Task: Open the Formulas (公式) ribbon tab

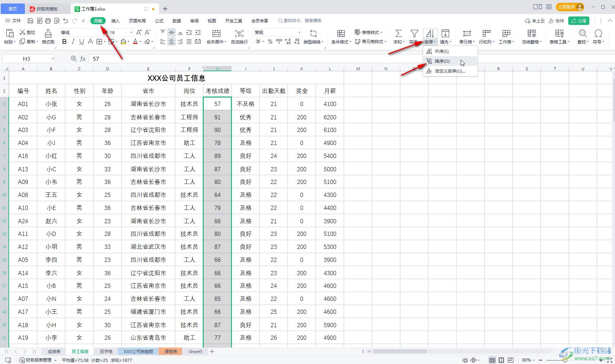Action: click(x=159, y=21)
